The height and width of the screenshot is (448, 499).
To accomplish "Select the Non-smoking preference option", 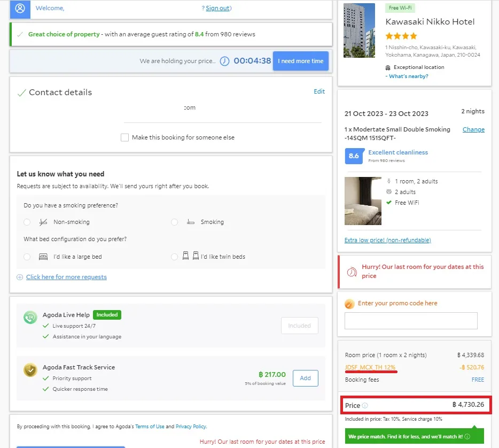I will click(x=27, y=222).
